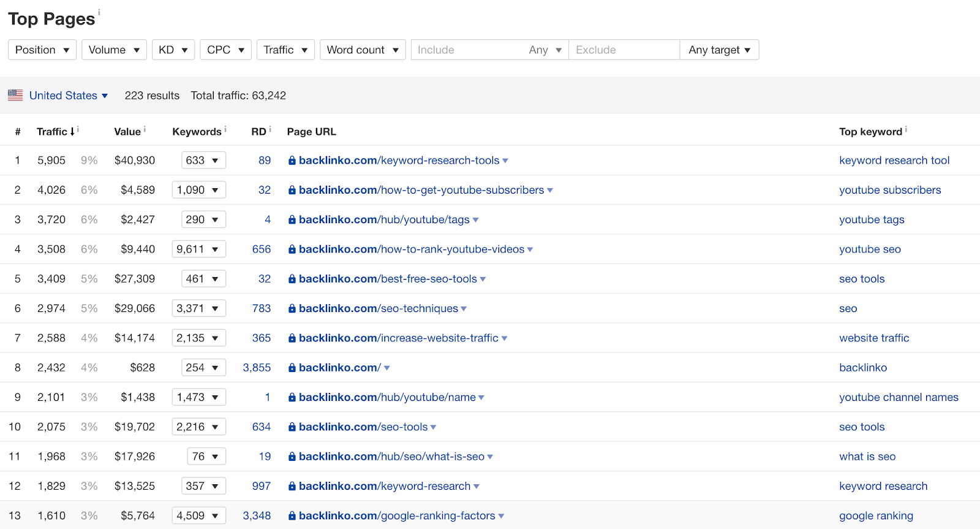
Task: Expand the 3,371 keywords dropdown
Action: click(x=199, y=308)
